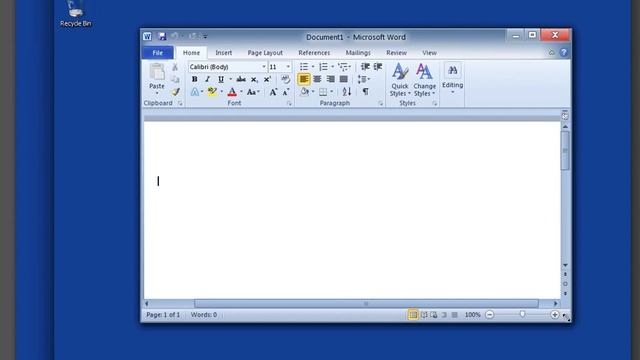Click the Web Layout view icon
Screen dimensions: 640x360
click(434, 315)
